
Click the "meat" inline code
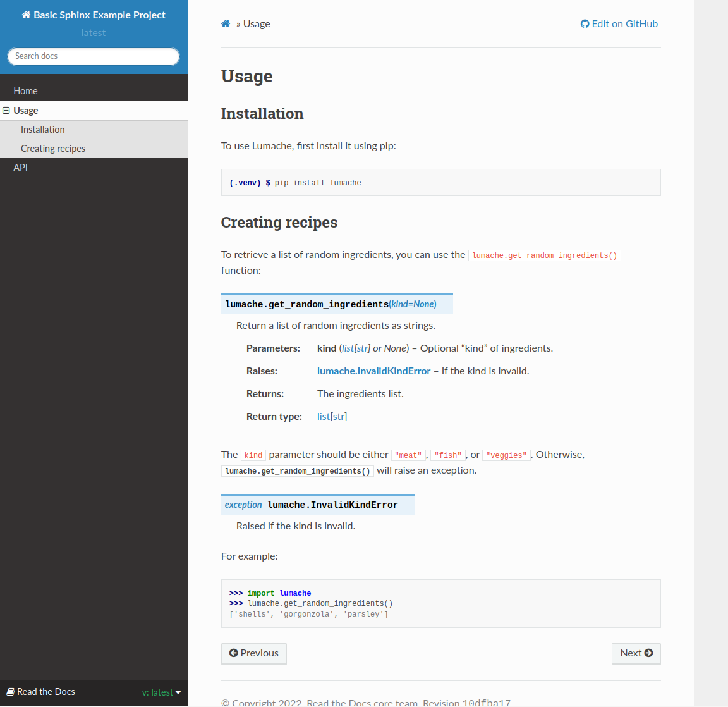coord(408,455)
